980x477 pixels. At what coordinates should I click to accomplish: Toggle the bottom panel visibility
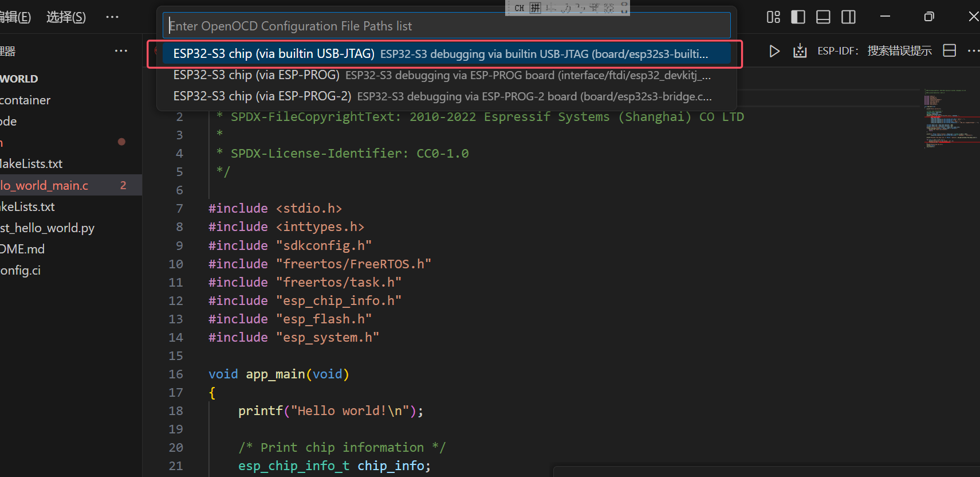click(x=823, y=17)
